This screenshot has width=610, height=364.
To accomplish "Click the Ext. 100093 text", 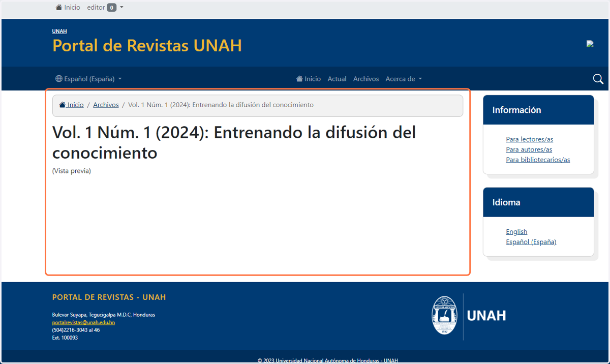I will [x=65, y=338].
